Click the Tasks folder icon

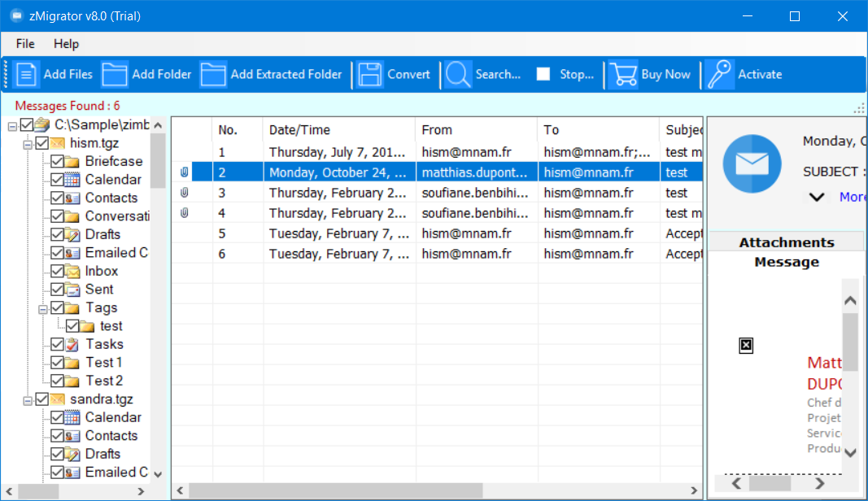click(x=72, y=344)
